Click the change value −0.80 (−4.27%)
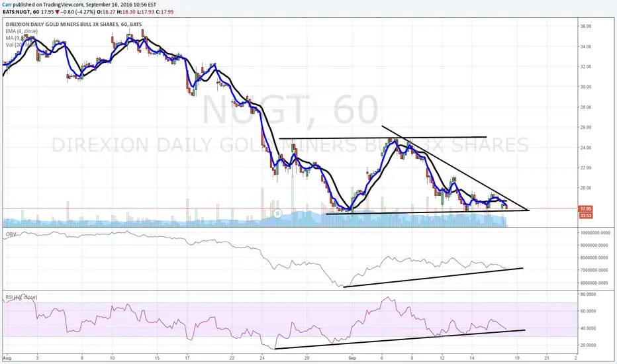 [x=78, y=12]
